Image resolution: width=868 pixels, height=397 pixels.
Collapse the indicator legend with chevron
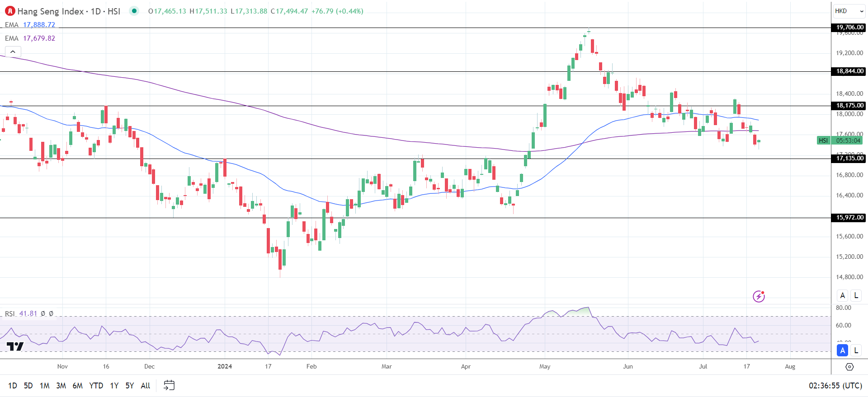pyautogui.click(x=13, y=51)
